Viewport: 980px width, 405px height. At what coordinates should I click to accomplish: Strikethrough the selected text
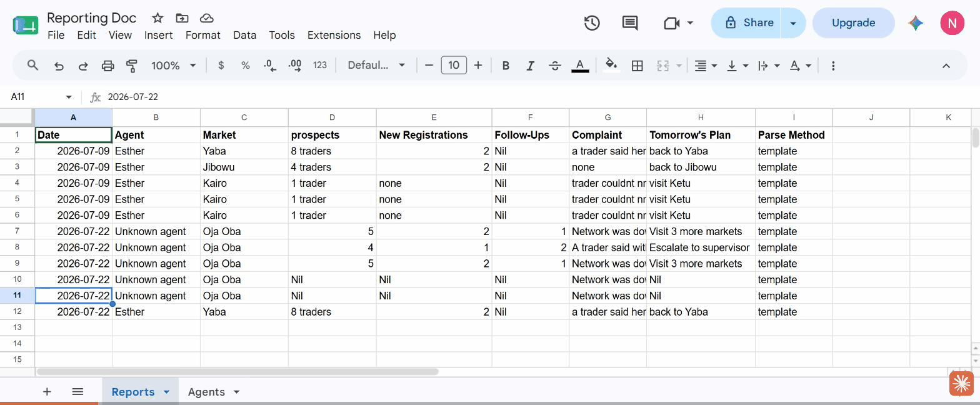tap(555, 65)
